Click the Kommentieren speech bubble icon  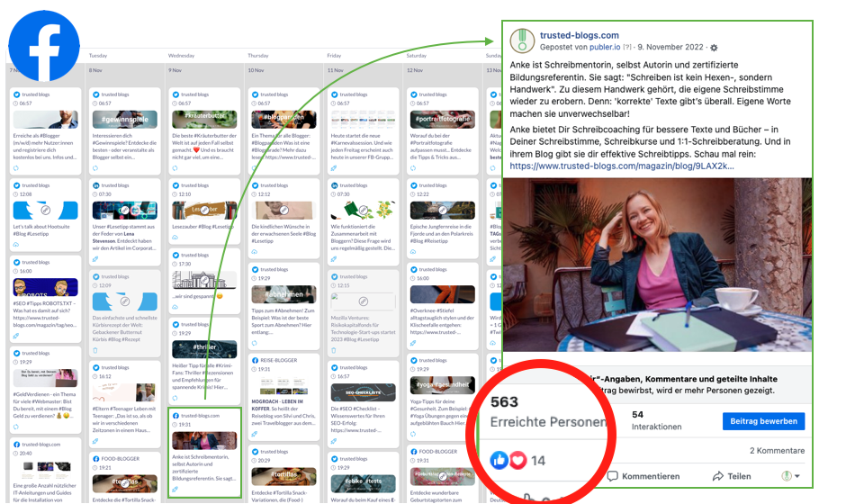click(613, 476)
